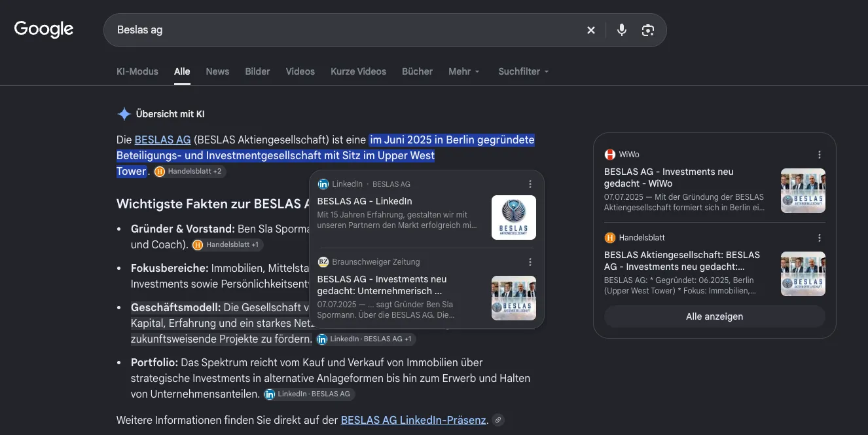Switch to Kurze Videos tab

pos(358,71)
